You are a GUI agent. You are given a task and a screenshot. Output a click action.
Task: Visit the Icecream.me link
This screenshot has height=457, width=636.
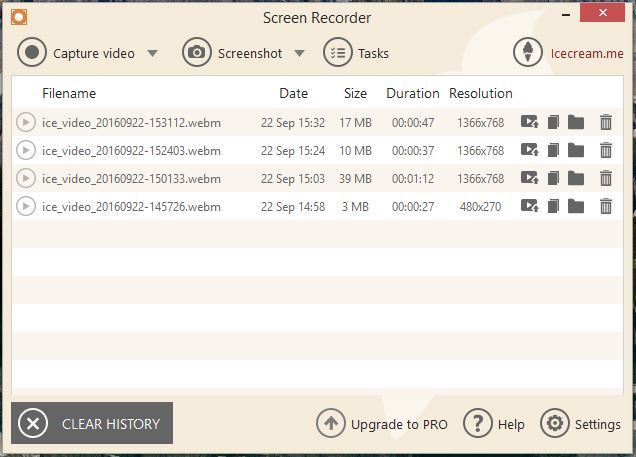[x=586, y=54]
